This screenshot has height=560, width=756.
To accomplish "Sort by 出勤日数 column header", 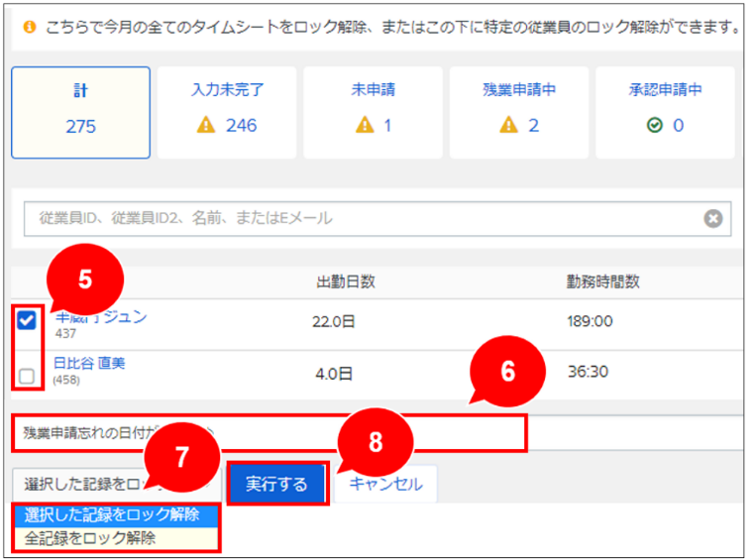I will [x=345, y=281].
